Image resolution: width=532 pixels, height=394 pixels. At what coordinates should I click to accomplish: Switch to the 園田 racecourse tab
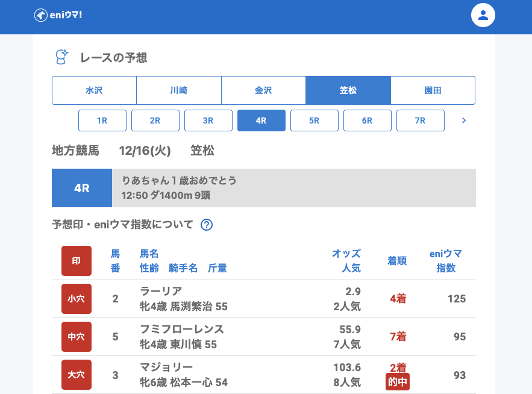[x=433, y=90]
